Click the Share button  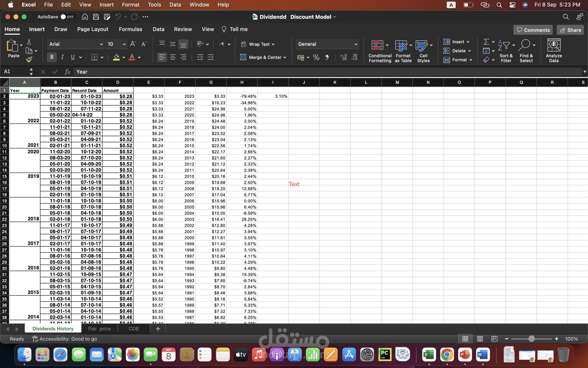pos(570,30)
